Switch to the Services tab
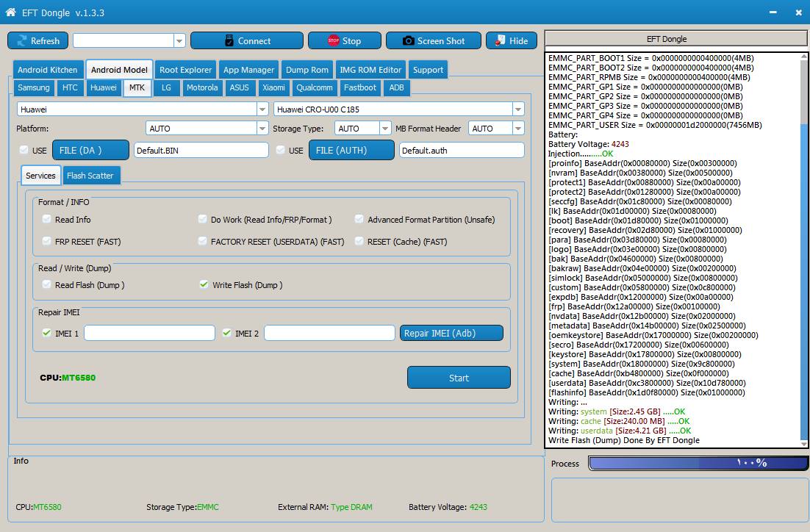Screen dimensions: 810x532 coord(41,176)
